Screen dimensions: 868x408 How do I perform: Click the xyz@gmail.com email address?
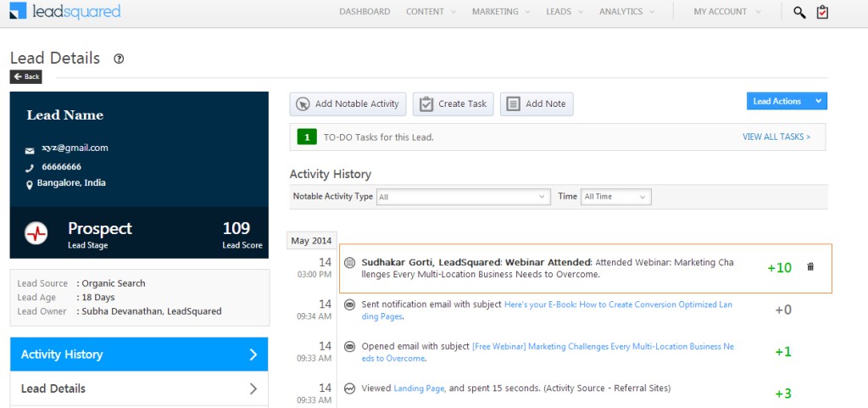pyautogui.click(x=75, y=148)
